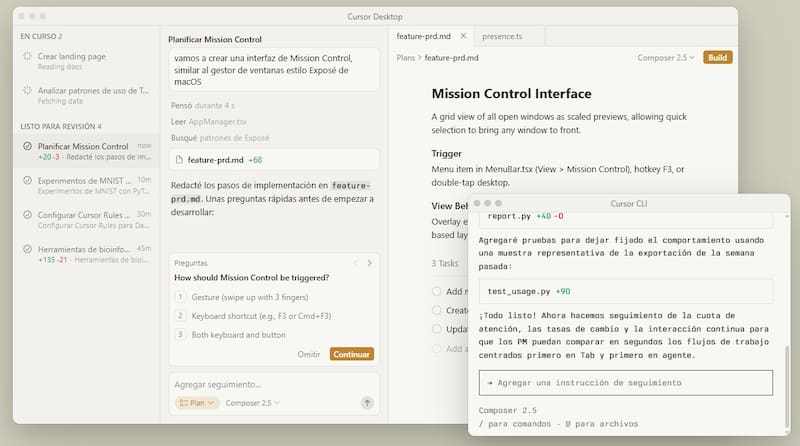800x446 pixels.
Task: Click the Plans breadcrumb
Action: tap(406, 58)
